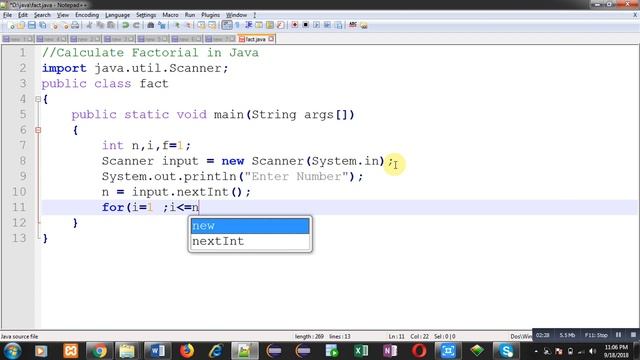
Task: Toggle synchronize horizontal scrolling icon
Action: pos(212,25)
